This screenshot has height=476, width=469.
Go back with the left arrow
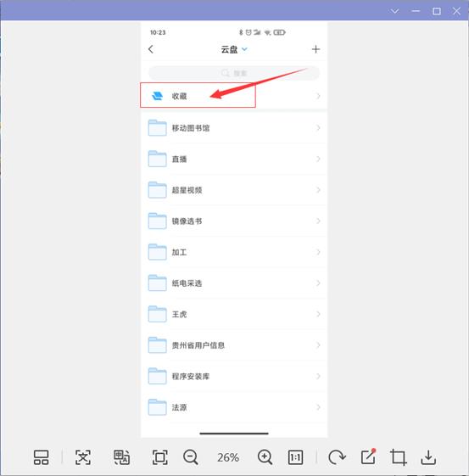(151, 49)
